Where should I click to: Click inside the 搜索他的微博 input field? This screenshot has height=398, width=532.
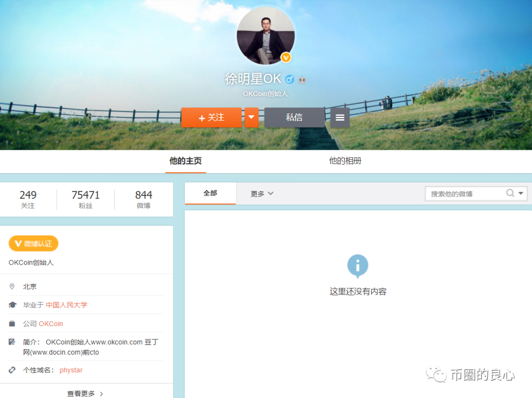click(463, 194)
